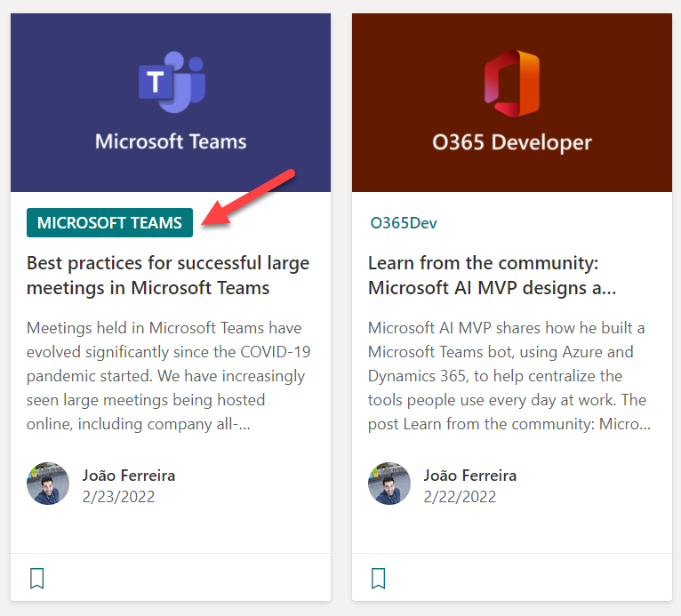
Task: Bookmark the O365Dev community article
Action: pyautogui.click(x=378, y=579)
